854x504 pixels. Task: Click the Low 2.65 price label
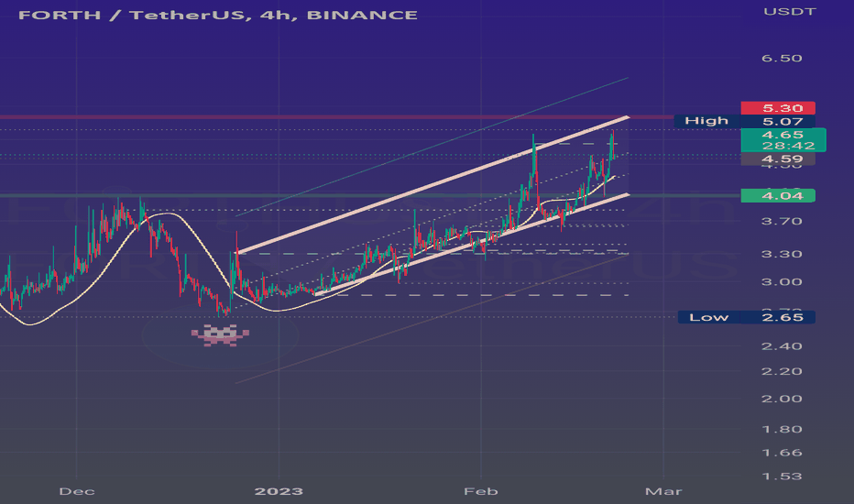[x=746, y=317]
